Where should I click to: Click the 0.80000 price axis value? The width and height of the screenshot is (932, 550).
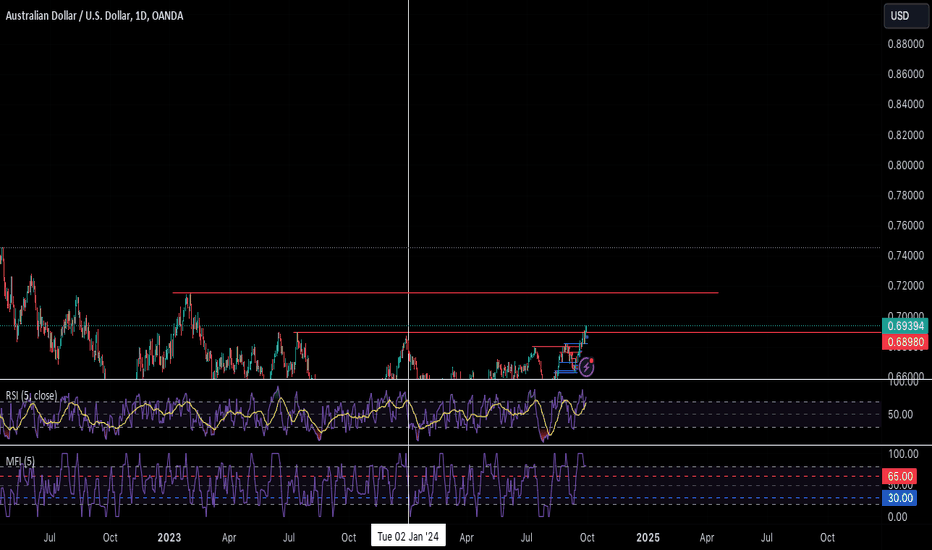point(906,165)
